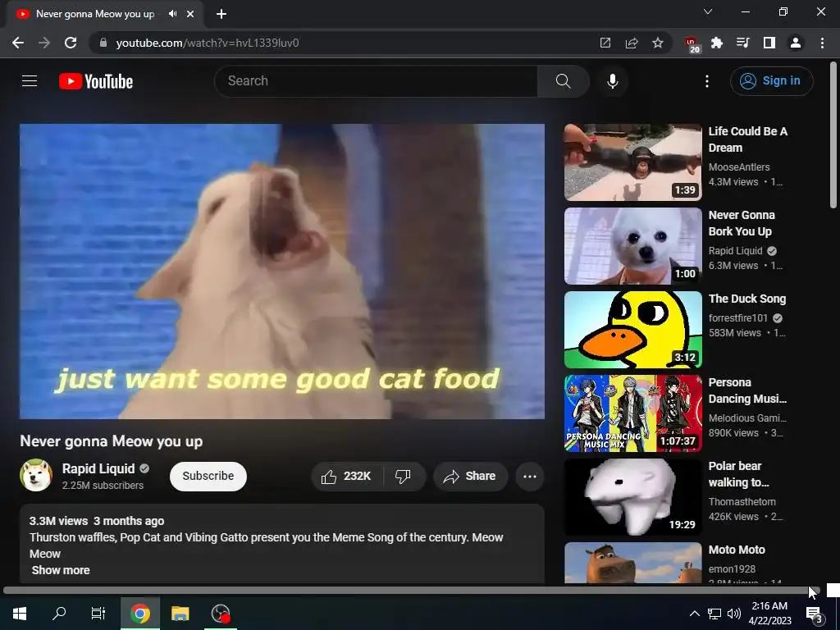The height and width of the screenshot is (630, 840).
Task: Open Windows taskbar search
Action: [59, 614]
